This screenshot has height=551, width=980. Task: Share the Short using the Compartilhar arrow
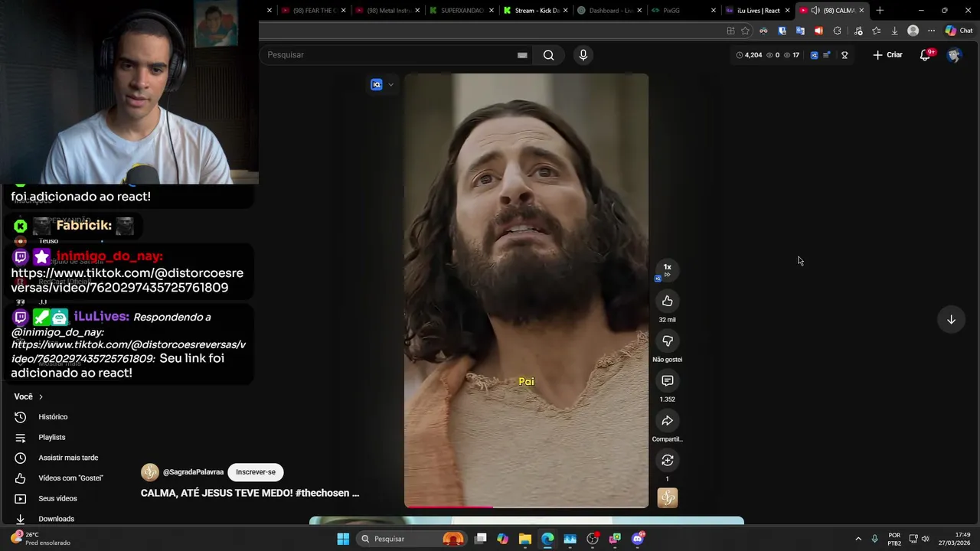tap(667, 421)
